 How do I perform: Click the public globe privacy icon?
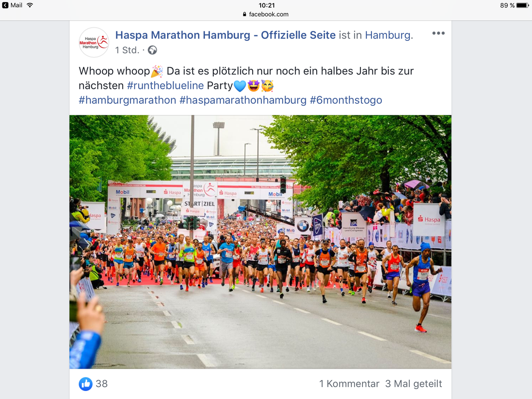153,50
